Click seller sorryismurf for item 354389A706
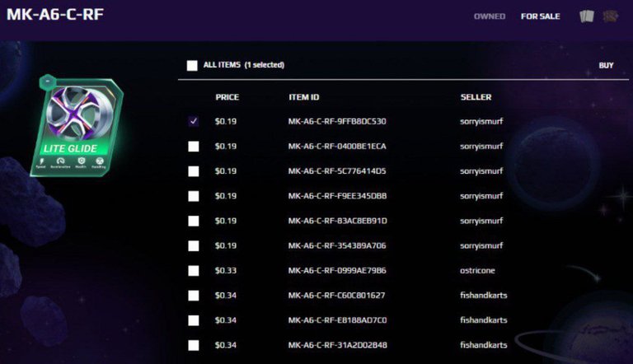The height and width of the screenshot is (364, 633). point(481,245)
